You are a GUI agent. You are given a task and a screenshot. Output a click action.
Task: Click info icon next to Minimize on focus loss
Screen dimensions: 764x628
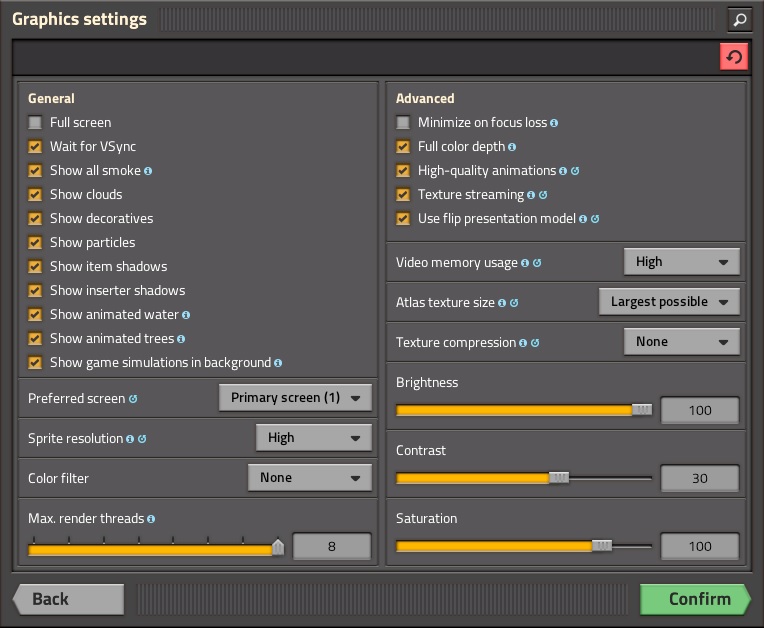pos(554,123)
